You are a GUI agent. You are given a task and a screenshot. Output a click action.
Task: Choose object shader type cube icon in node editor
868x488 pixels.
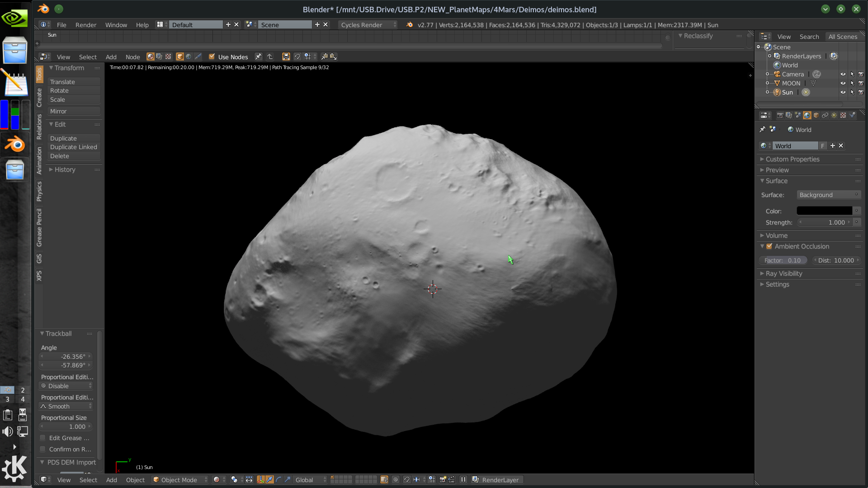pos(180,56)
